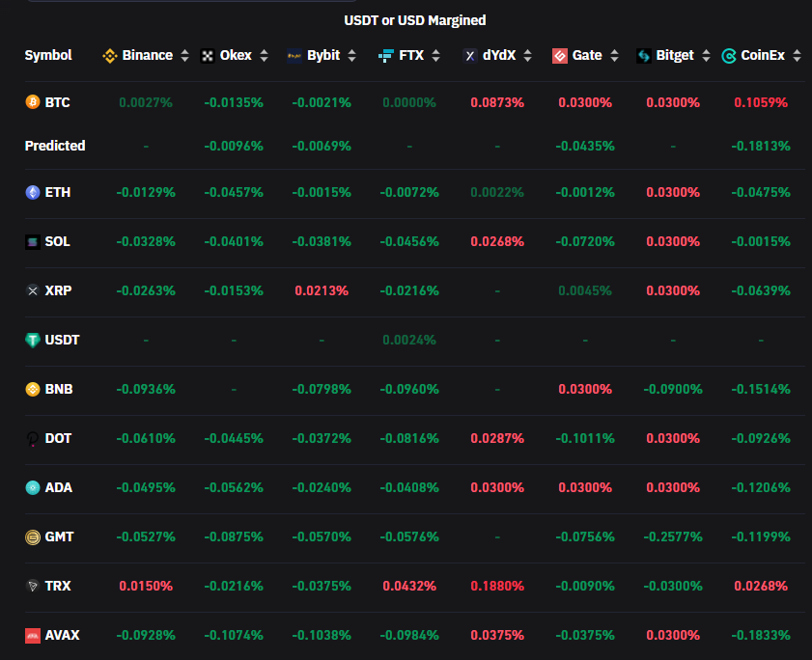Click USDT FTX rate 0.0024%
Screen dimensions: 812x660
[409, 340]
